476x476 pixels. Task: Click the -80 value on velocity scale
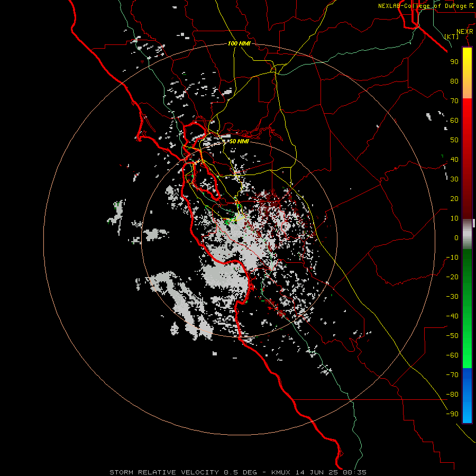[x=452, y=395]
